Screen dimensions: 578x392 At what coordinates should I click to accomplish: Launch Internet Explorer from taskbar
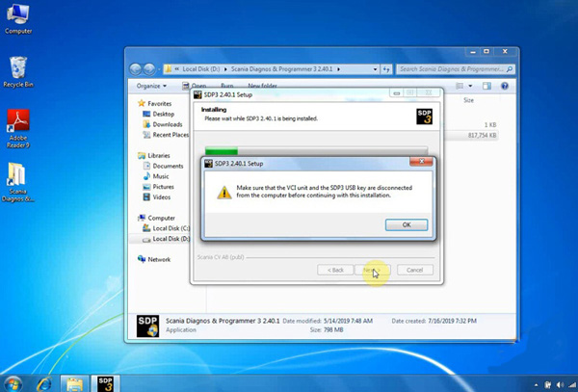pos(44,384)
